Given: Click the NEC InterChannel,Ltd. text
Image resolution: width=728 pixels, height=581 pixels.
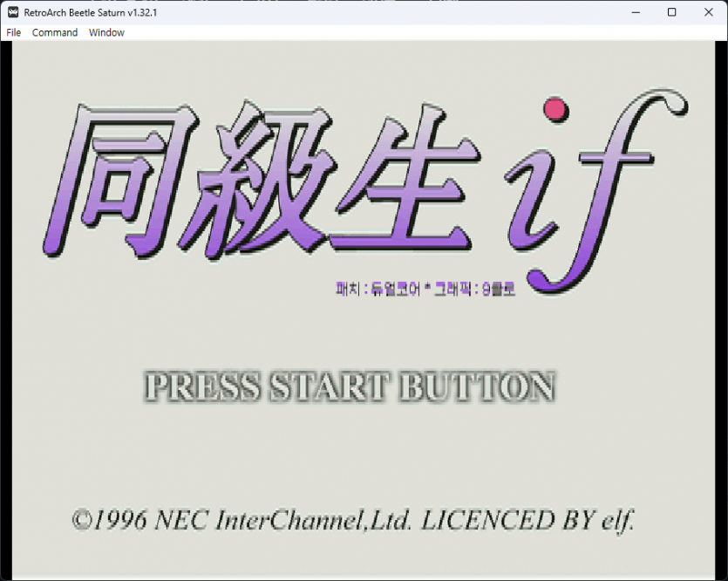Looking at the screenshot, I should [x=282, y=520].
